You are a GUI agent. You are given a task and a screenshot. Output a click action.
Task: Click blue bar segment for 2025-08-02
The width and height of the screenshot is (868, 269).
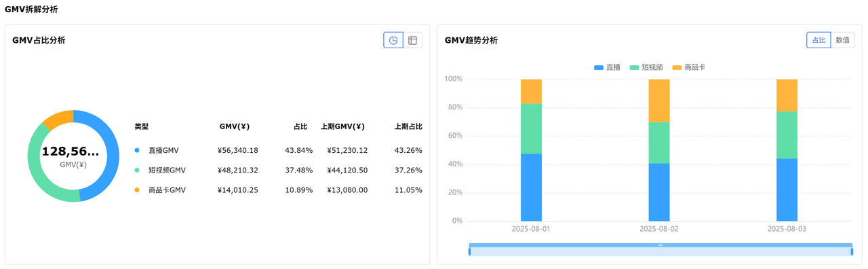click(659, 192)
